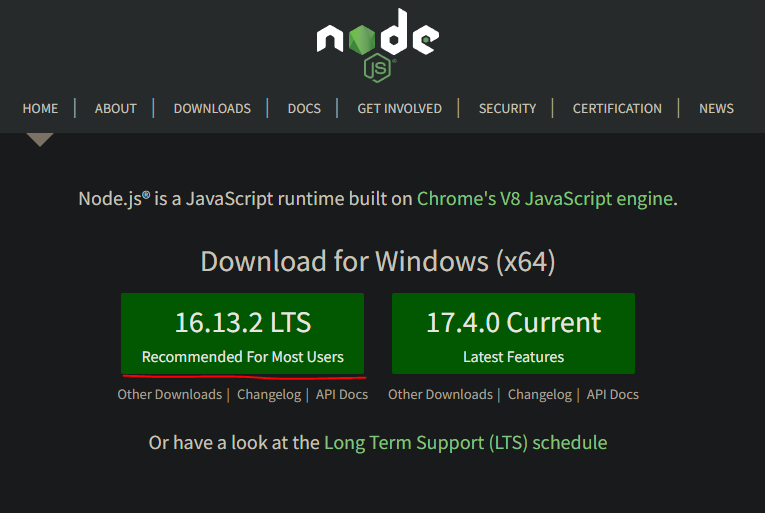Download the 17.4.0 Current version

click(513, 333)
